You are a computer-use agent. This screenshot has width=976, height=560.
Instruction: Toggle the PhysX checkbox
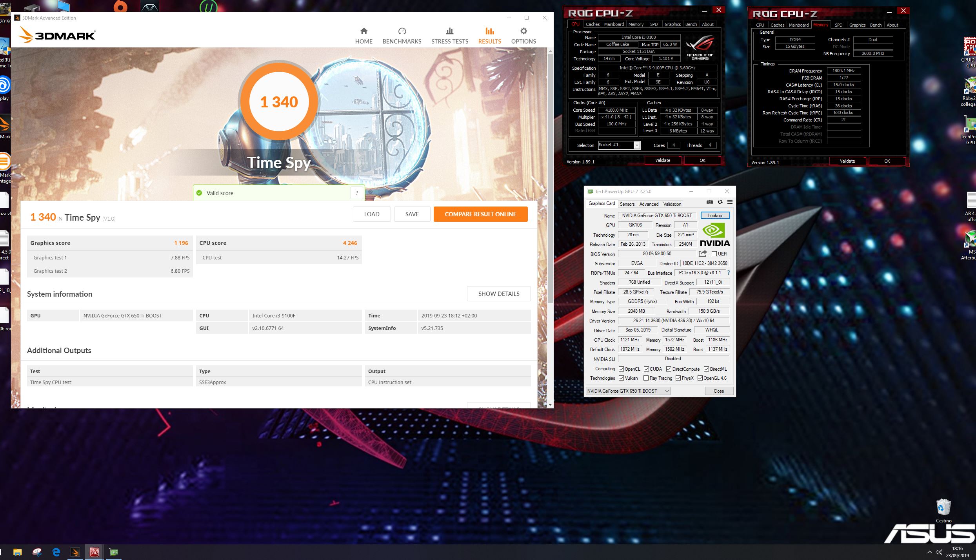[x=678, y=378]
